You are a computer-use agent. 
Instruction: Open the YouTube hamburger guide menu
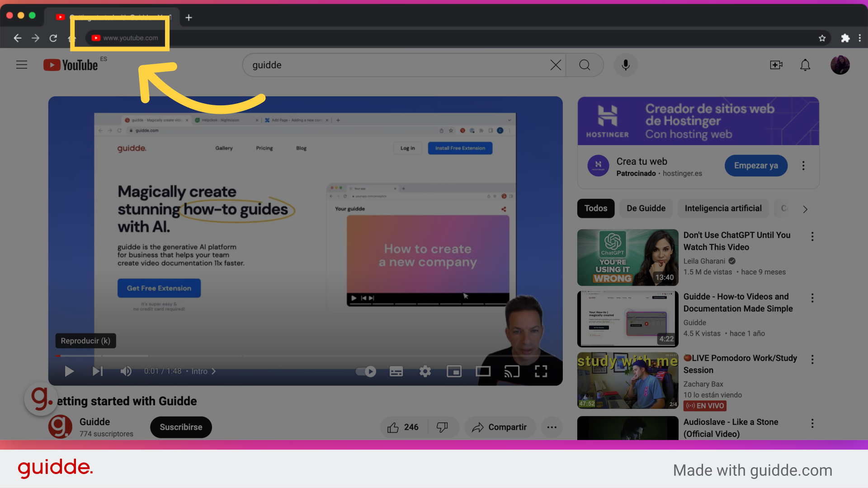[x=22, y=65]
